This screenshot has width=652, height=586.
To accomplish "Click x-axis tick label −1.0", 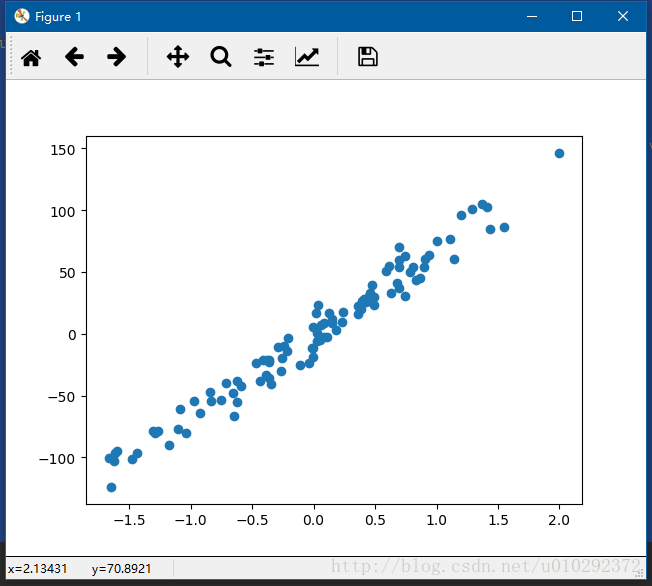I will pyautogui.click(x=191, y=520).
